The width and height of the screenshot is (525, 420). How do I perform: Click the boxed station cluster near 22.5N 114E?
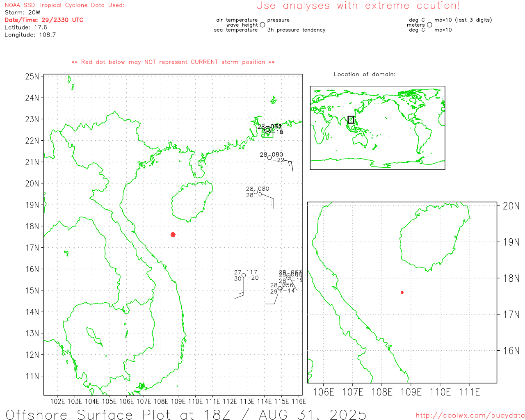click(x=267, y=130)
